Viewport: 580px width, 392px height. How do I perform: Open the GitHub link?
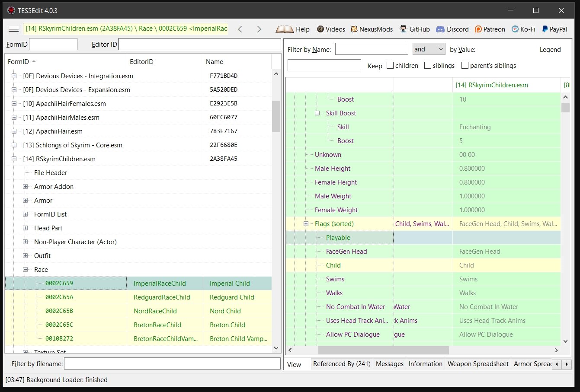pyautogui.click(x=414, y=29)
